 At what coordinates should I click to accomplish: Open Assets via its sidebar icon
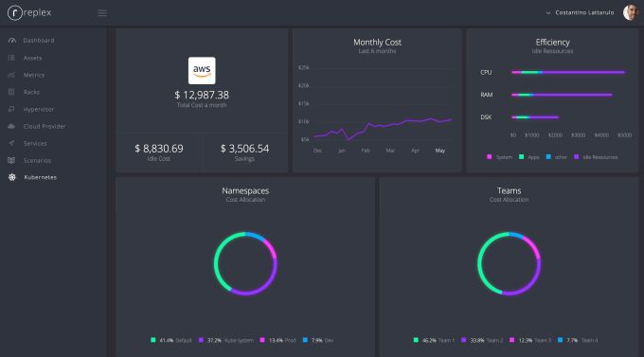pos(11,58)
